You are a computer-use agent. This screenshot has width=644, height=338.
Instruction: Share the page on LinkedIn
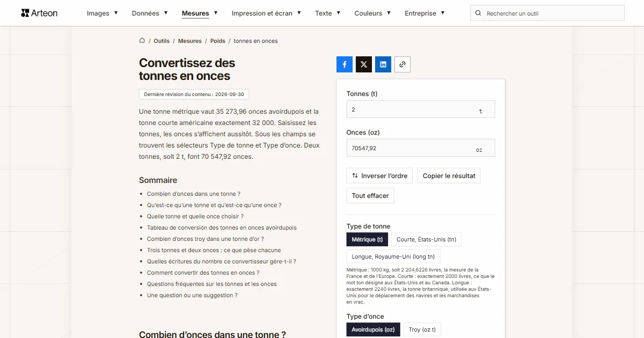coord(383,64)
